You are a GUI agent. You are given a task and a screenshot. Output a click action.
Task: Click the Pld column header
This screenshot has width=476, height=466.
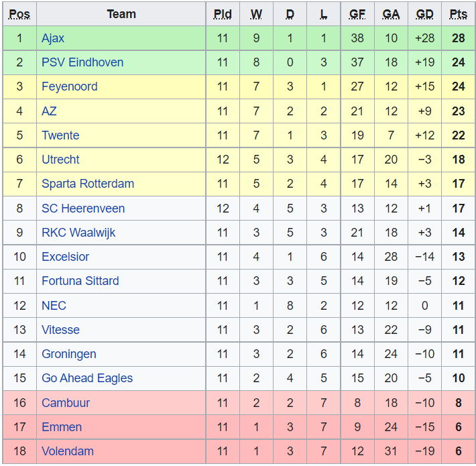tap(223, 14)
